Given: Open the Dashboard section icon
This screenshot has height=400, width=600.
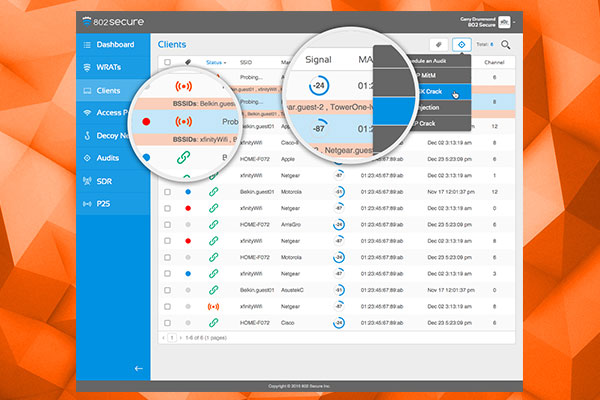Looking at the screenshot, I should tap(87, 45).
